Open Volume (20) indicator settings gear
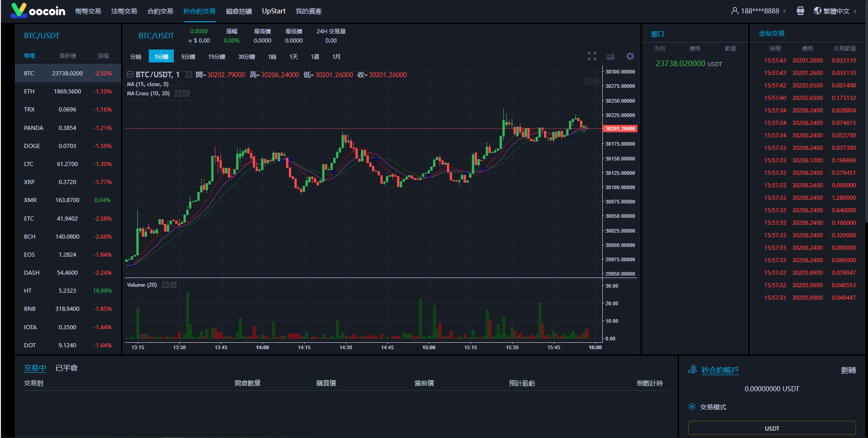Image resolution: width=868 pixels, height=438 pixels. pos(165,285)
